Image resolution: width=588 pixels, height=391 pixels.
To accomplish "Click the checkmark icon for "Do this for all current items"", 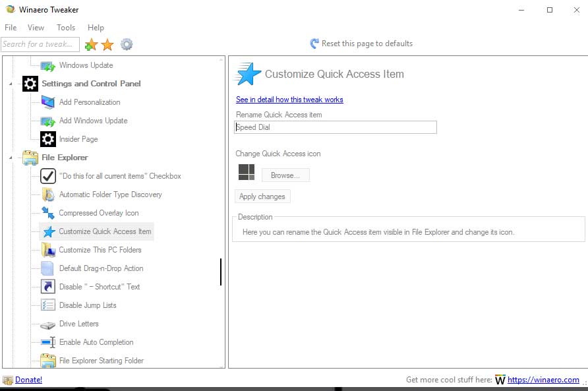I will [x=48, y=176].
